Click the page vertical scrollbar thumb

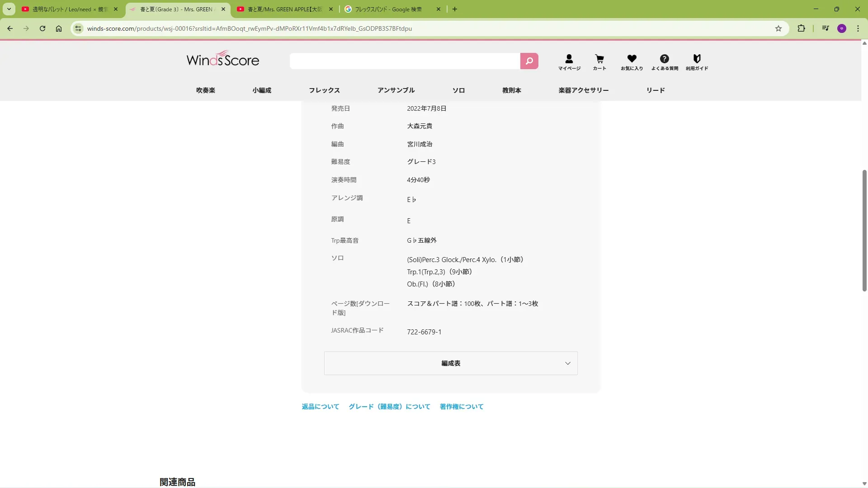(x=864, y=230)
